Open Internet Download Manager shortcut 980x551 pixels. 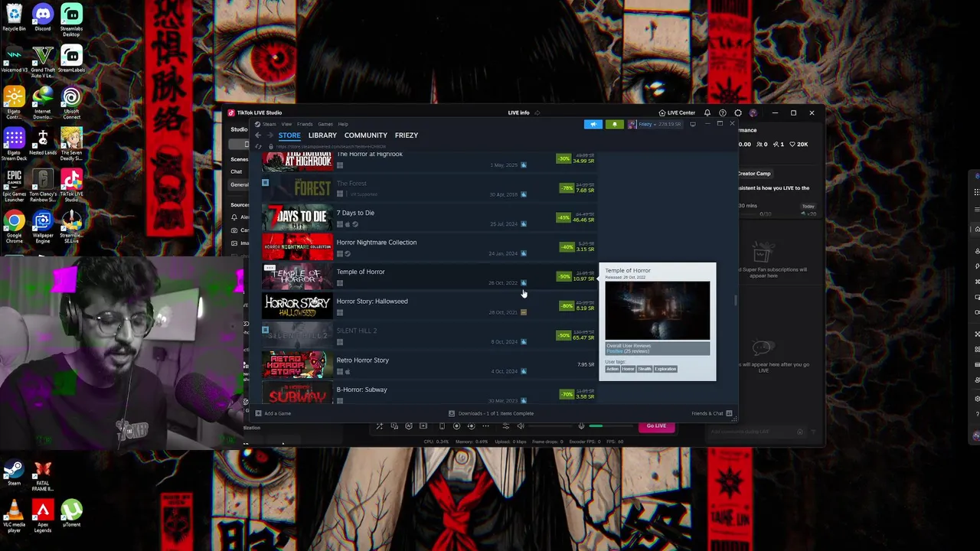pos(43,103)
